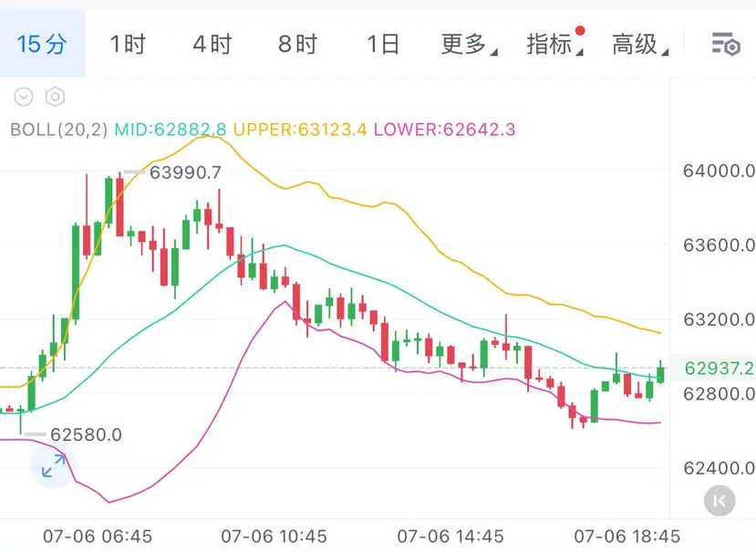
Task: Expand chart to fullscreen with arrows icon
Action: (x=53, y=465)
